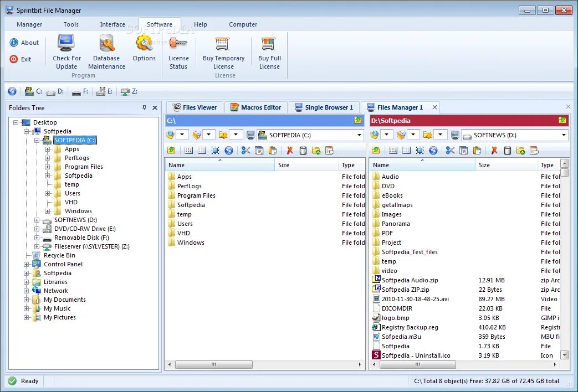Image resolution: width=578 pixels, height=392 pixels.
Task: Open the Computer ribbon tab
Action: click(x=243, y=24)
